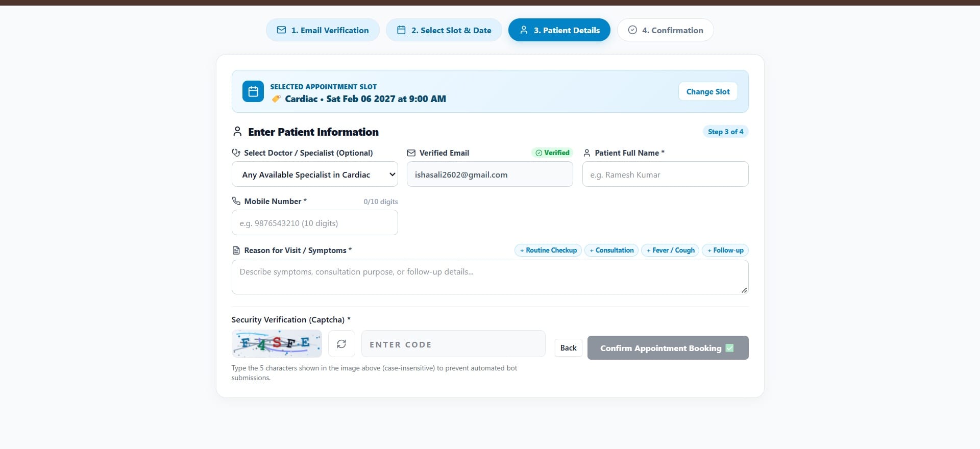Click the 0/10 digits counter
This screenshot has width=980, height=449.
[x=381, y=202]
